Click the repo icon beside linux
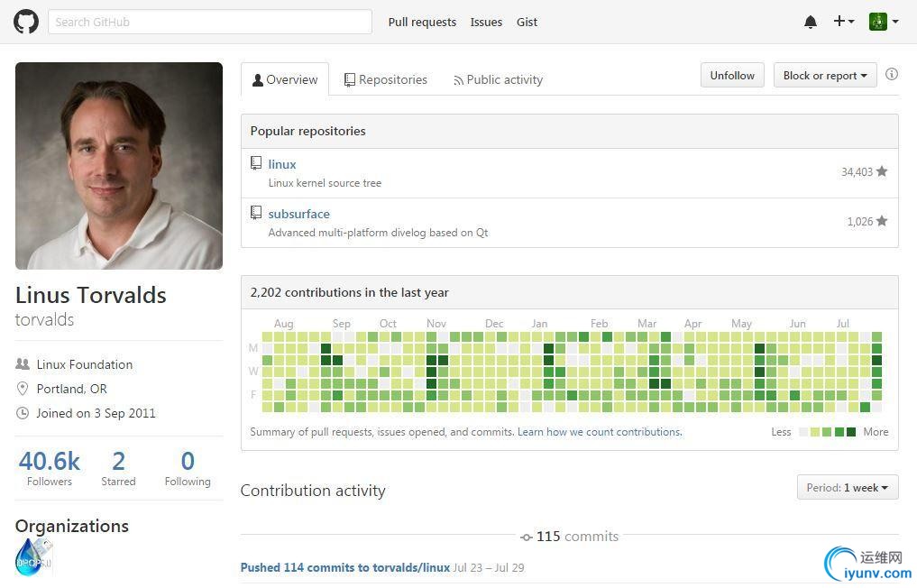Image resolution: width=917 pixels, height=588 pixels. pos(256,163)
